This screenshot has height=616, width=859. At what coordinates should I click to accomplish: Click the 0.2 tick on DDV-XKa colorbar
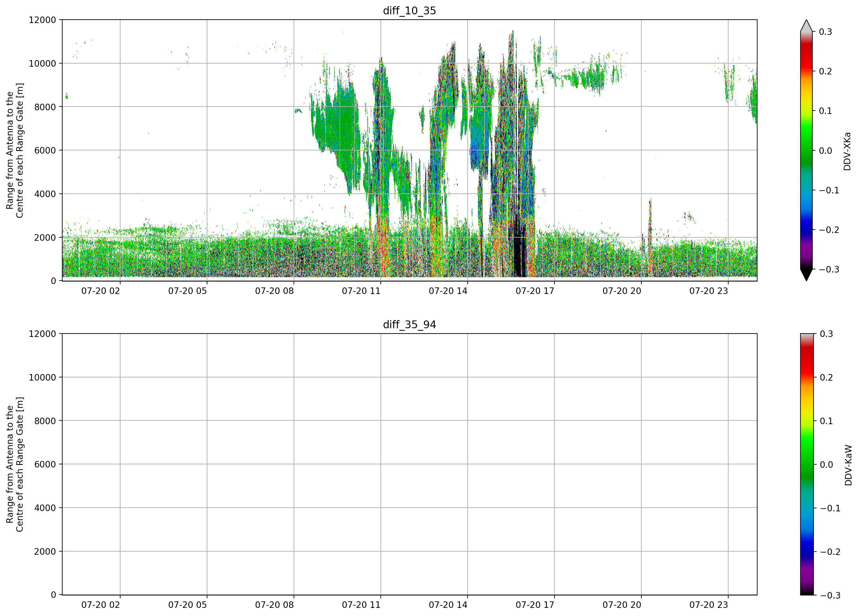coord(825,71)
